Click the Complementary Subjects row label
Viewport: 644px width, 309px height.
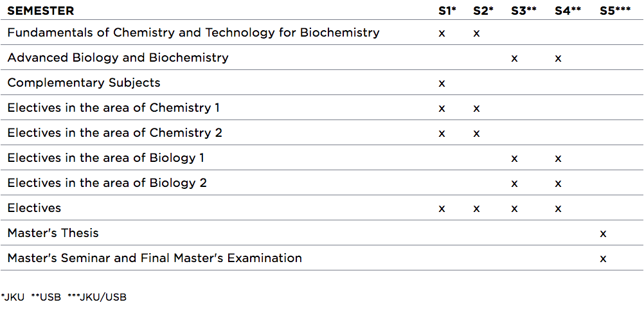84,83
